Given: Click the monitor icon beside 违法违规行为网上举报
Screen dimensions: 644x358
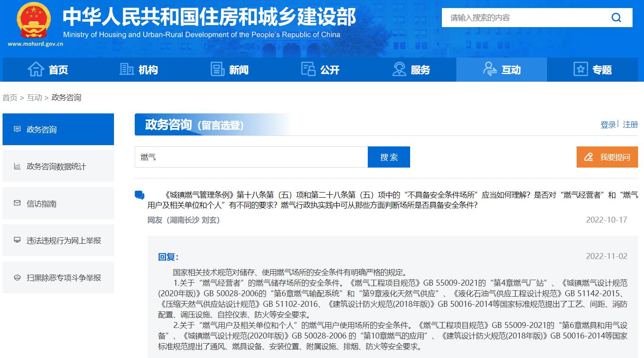Looking at the screenshot, I should tap(17, 240).
